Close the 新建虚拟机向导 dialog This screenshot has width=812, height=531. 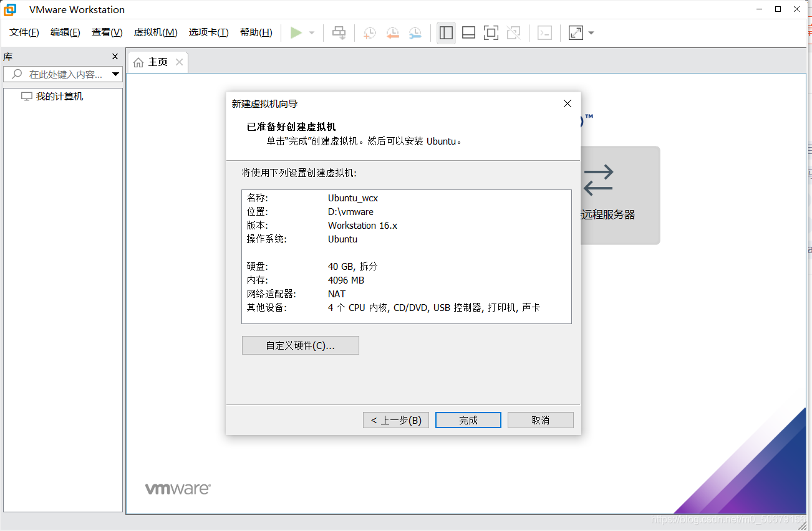pyautogui.click(x=567, y=103)
